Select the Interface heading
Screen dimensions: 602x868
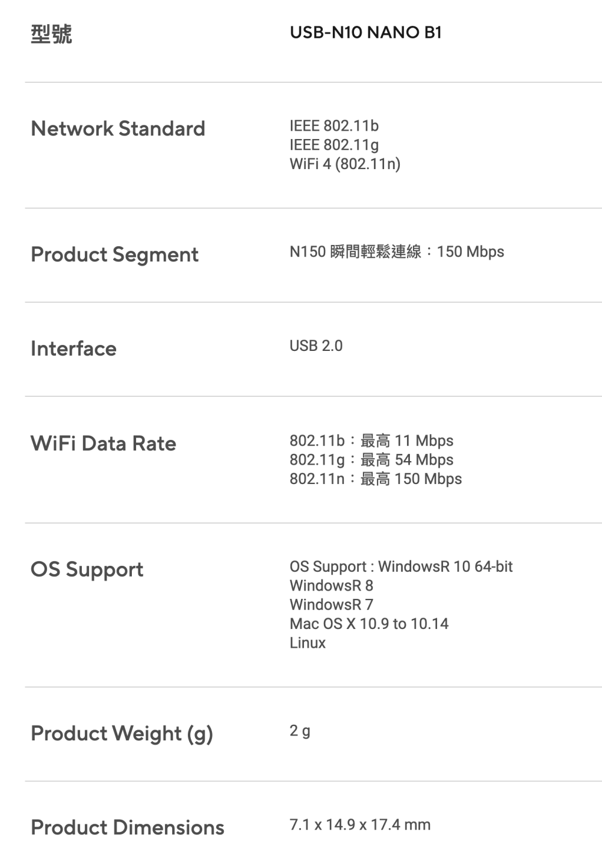point(73,349)
